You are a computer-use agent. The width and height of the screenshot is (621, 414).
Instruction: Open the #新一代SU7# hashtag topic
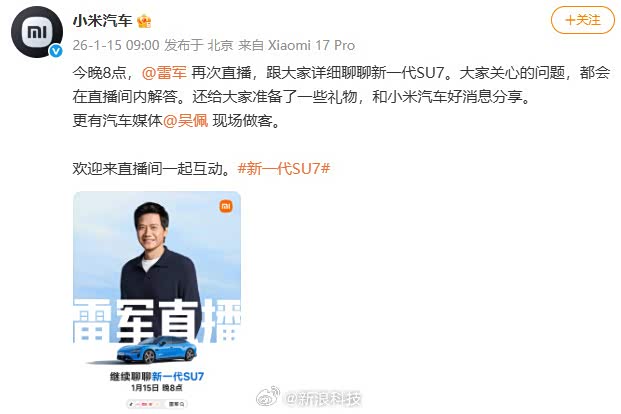[284, 169]
